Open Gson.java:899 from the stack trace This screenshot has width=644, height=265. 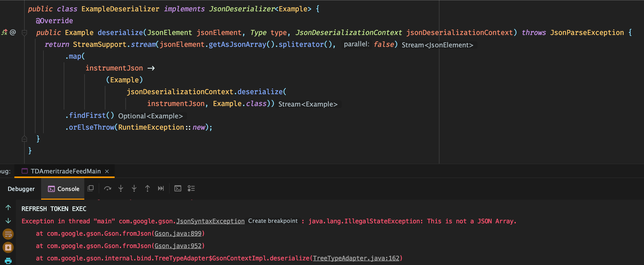coord(178,234)
